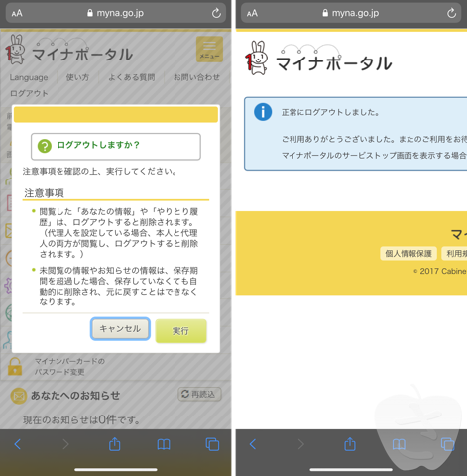This screenshot has height=476, width=467.
Task: Tap the マイナポータル title on left screen
Action: tap(82, 55)
